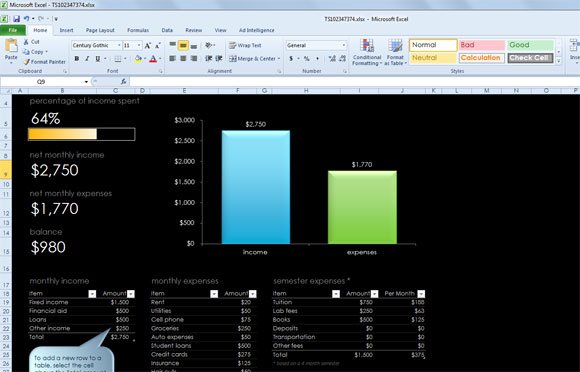Apply the Neutral cell style
This screenshot has height=372, width=580.
tap(433, 58)
